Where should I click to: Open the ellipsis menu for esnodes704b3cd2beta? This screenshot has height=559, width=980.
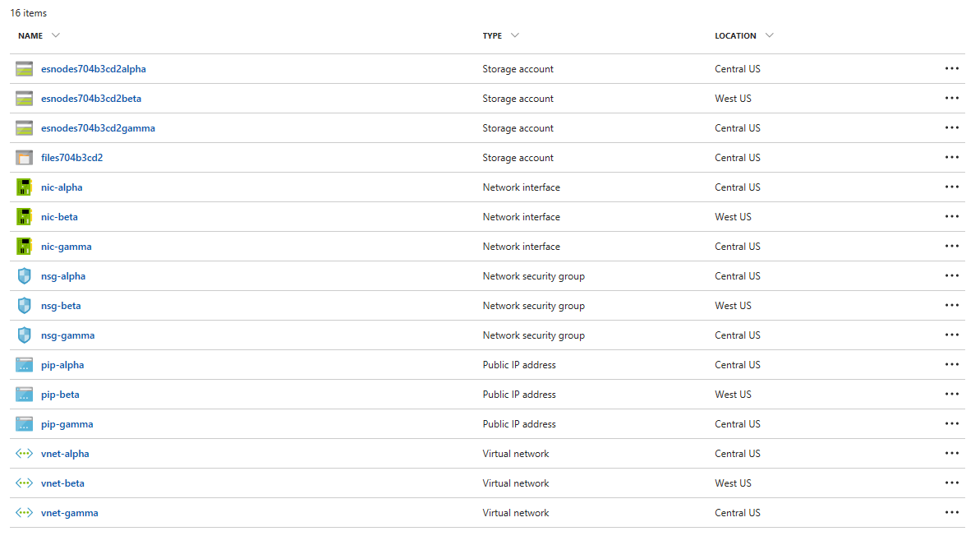952,99
